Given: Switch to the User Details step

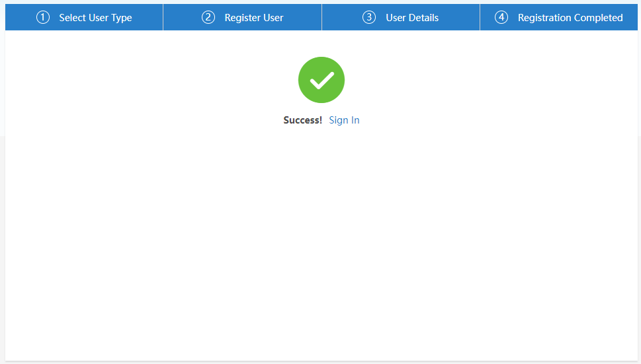Looking at the screenshot, I should pyautogui.click(x=401, y=18).
